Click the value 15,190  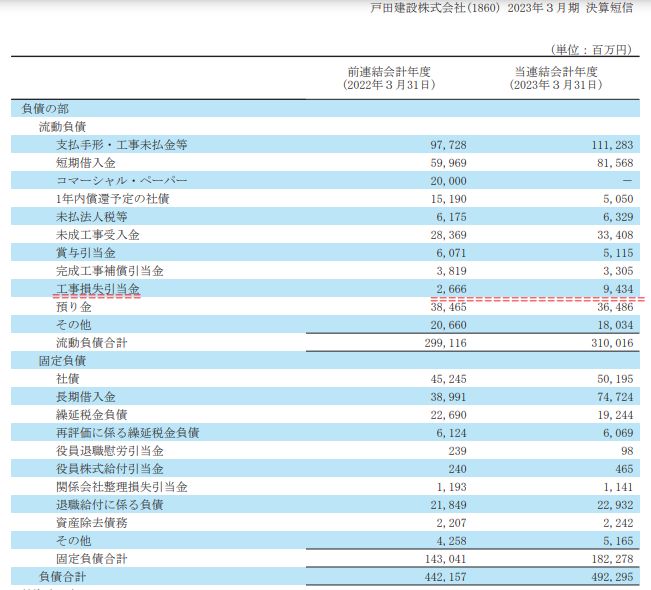448,199
